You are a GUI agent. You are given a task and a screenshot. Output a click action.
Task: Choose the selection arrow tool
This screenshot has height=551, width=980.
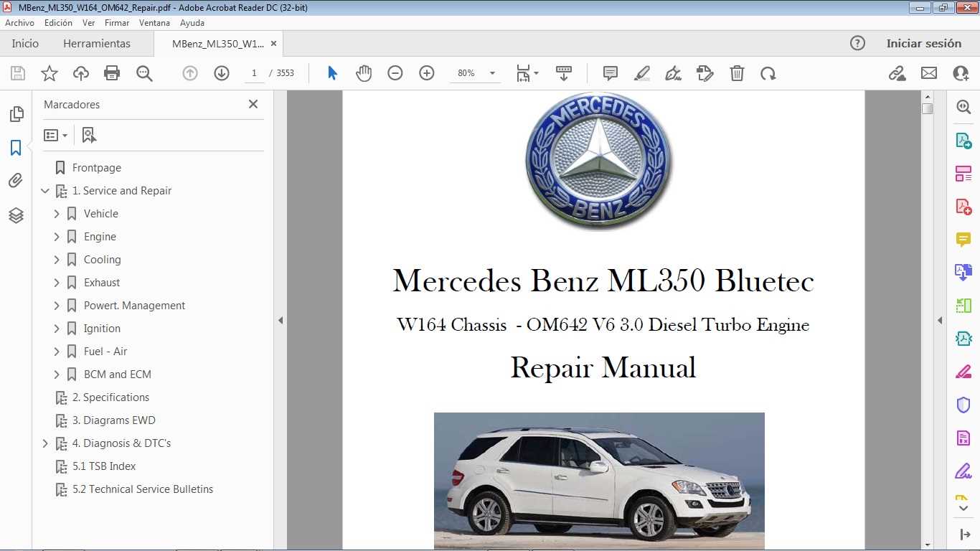coord(332,73)
